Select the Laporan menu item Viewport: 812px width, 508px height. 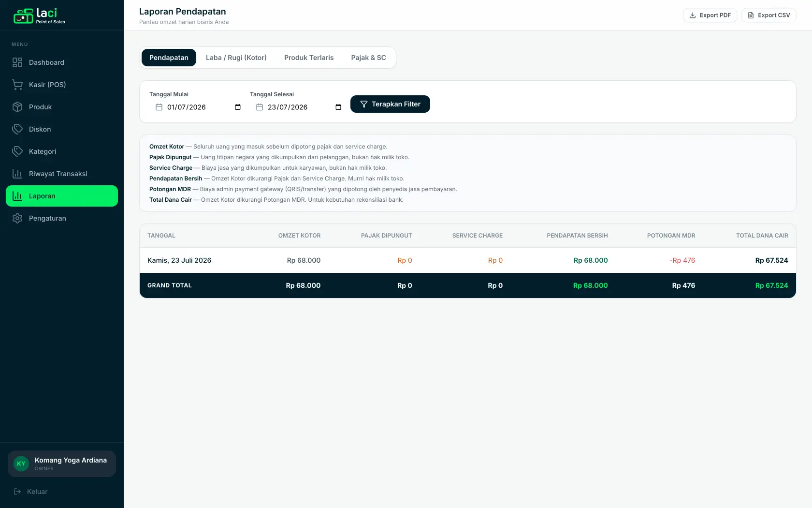pyautogui.click(x=62, y=196)
